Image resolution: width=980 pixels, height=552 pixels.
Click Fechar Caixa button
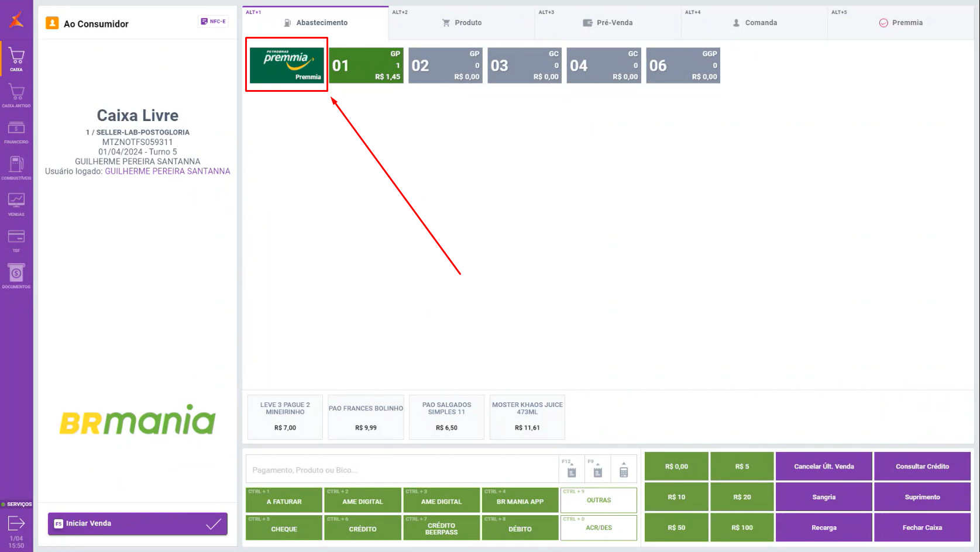click(922, 527)
